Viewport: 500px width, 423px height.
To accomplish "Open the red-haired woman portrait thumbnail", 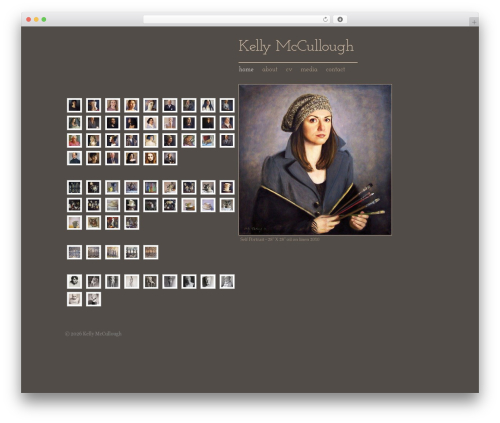I will pyautogui.click(x=150, y=158).
